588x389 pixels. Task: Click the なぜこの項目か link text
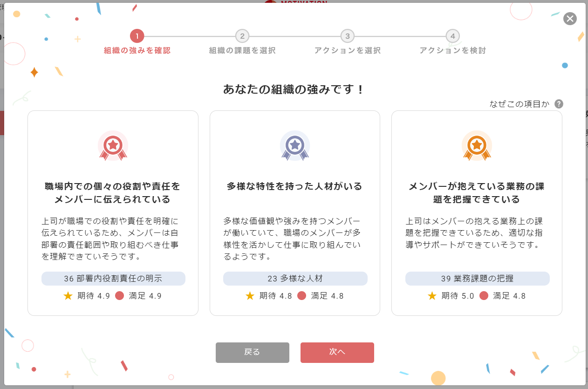coord(520,104)
